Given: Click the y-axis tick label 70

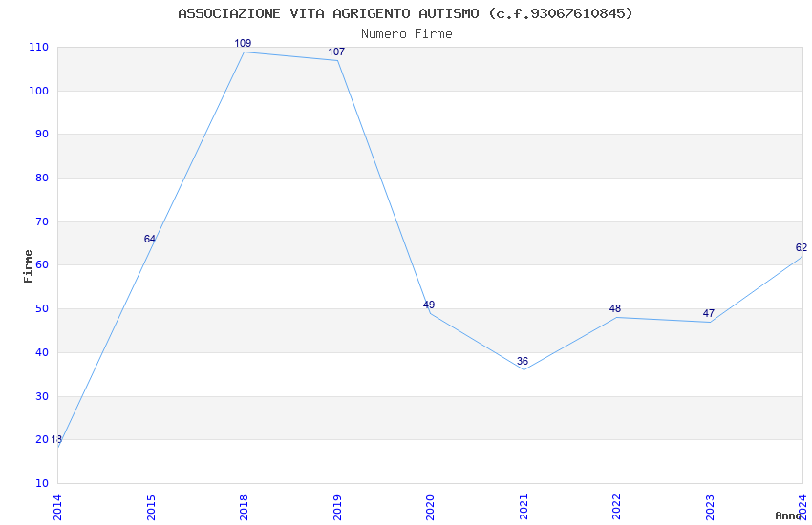Looking at the screenshot, I should (x=42, y=221).
